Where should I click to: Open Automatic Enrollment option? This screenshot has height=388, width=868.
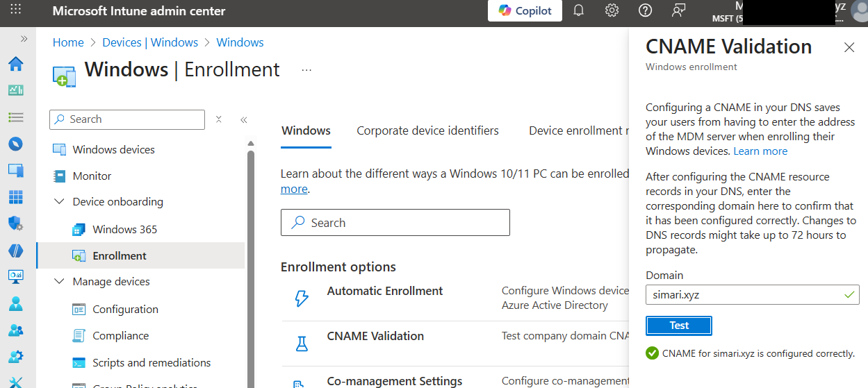click(x=385, y=292)
